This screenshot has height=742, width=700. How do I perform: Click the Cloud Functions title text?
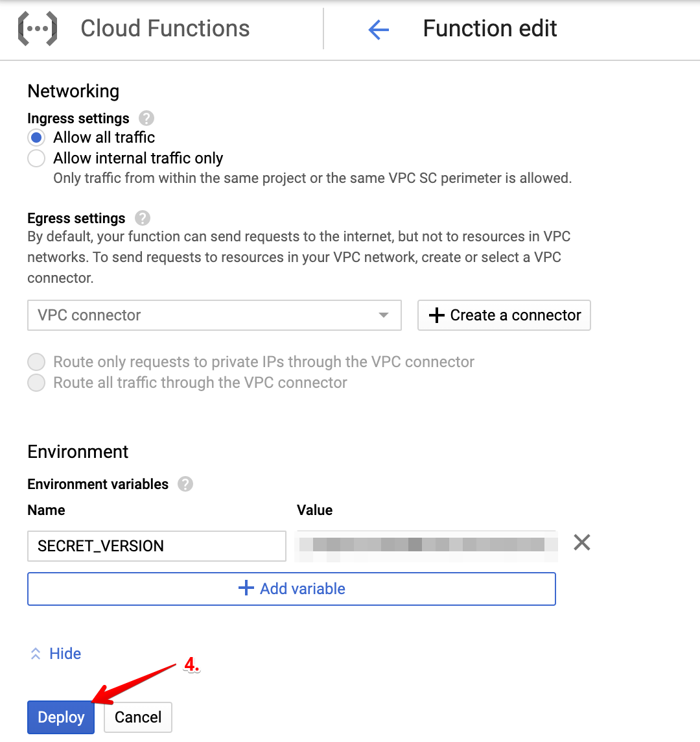pos(165,29)
